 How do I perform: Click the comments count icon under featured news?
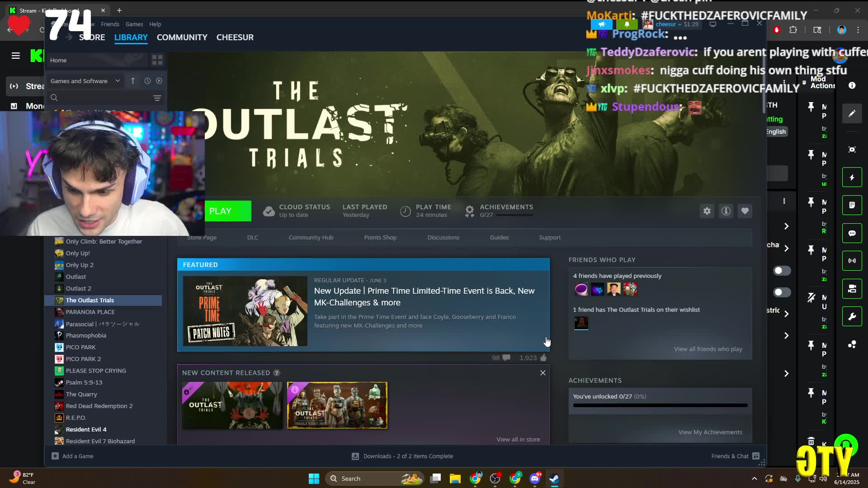click(506, 358)
